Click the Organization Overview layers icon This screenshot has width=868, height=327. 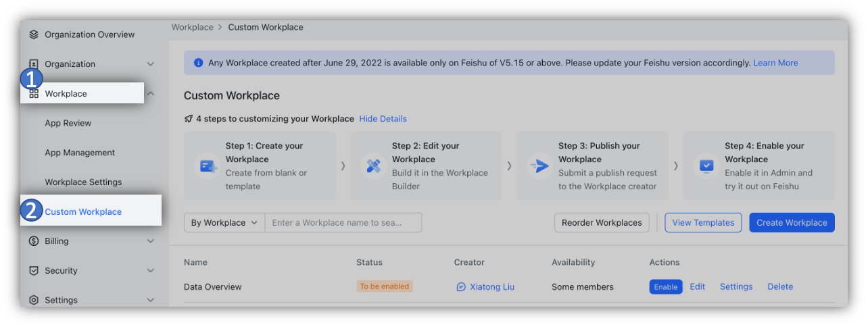(x=34, y=34)
